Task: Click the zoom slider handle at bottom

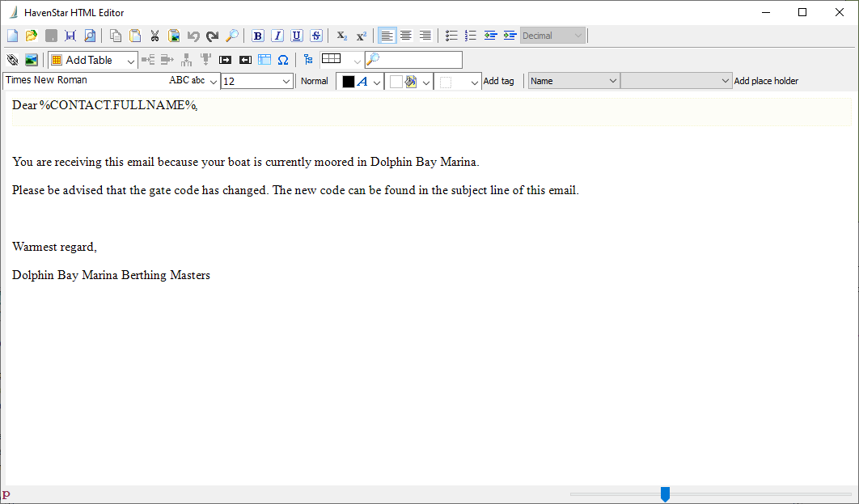Action: click(x=665, y=493)
